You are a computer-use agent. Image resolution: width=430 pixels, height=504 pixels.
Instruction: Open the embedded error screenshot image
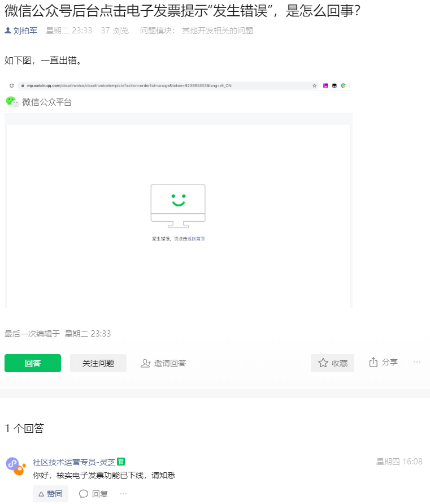click(179, 195)
